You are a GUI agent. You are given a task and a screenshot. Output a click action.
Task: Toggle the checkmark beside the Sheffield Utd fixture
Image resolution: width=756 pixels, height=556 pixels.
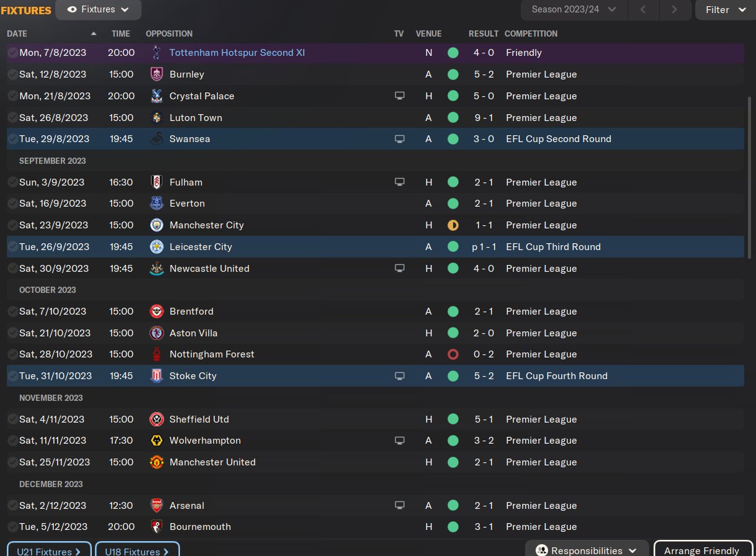click(x=12, y=419)
